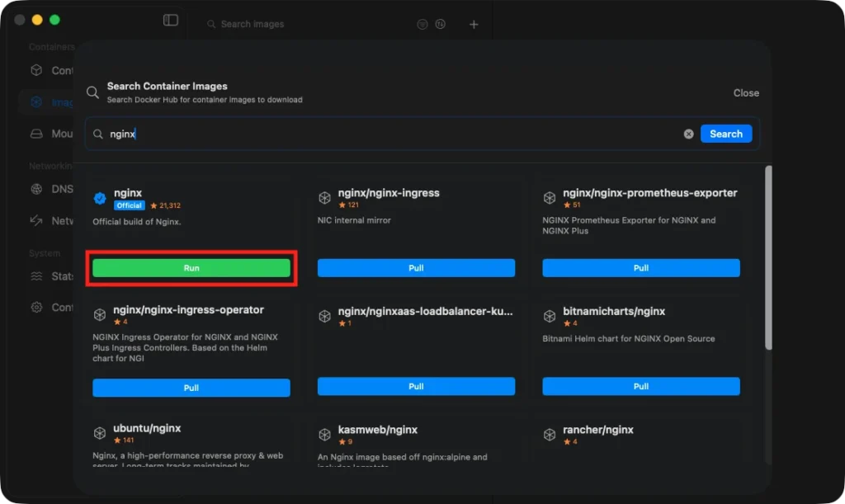
Task: Click the bitnamicharts/nginx cube icon
Action: (x=549, y=316)
